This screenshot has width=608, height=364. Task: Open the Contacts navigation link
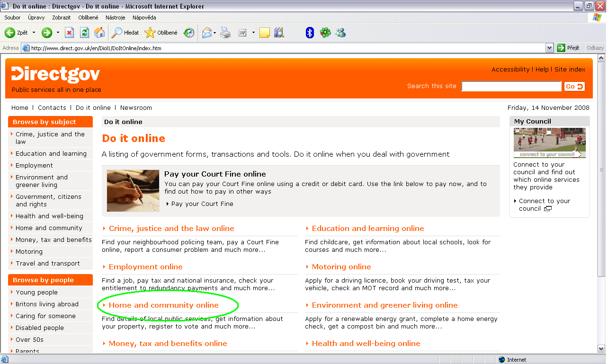(x=52, y=107)
